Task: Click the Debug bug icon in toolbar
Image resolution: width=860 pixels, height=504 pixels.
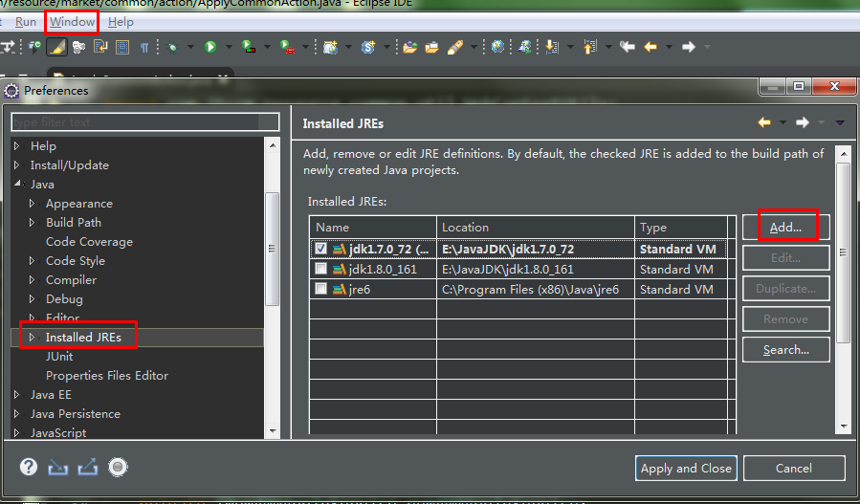Action: click(x=173, y=48)
